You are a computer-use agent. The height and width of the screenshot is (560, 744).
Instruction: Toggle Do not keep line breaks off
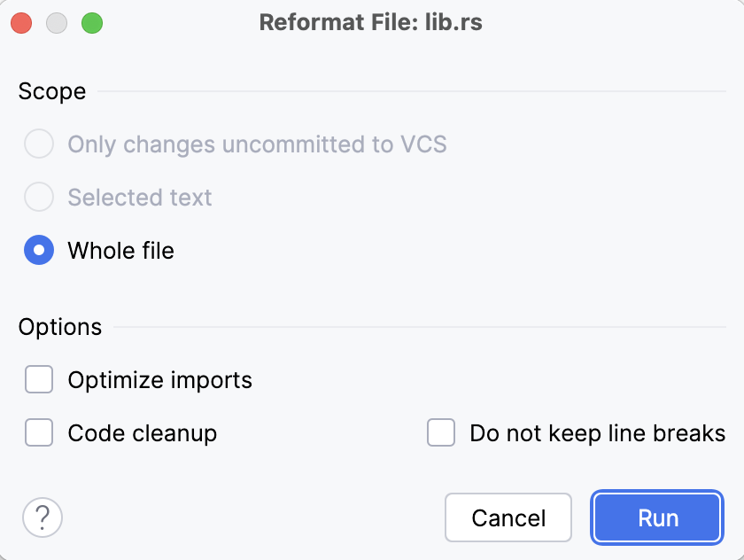coord(441,433)
